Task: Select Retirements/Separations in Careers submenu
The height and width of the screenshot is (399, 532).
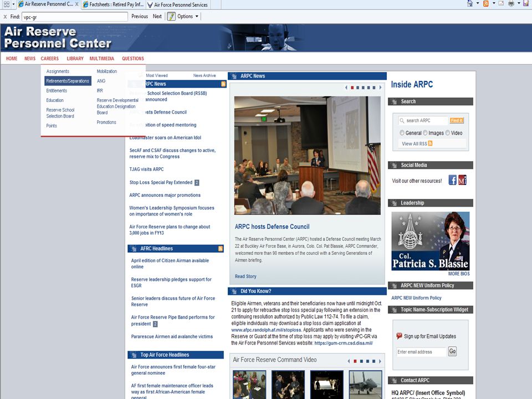Action: point(68,81)
